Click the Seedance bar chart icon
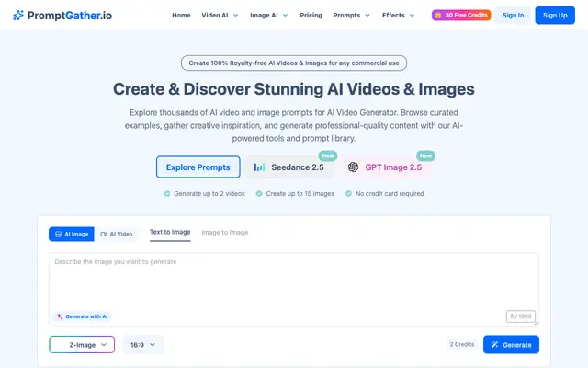Viewport: 588px width, 368px height. 259,167
